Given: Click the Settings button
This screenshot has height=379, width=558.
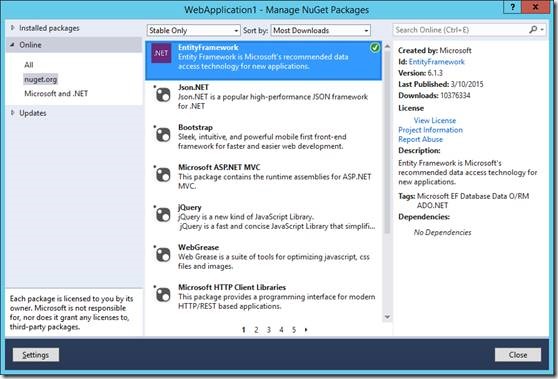Looking at the screenshot, I should 36,355.
